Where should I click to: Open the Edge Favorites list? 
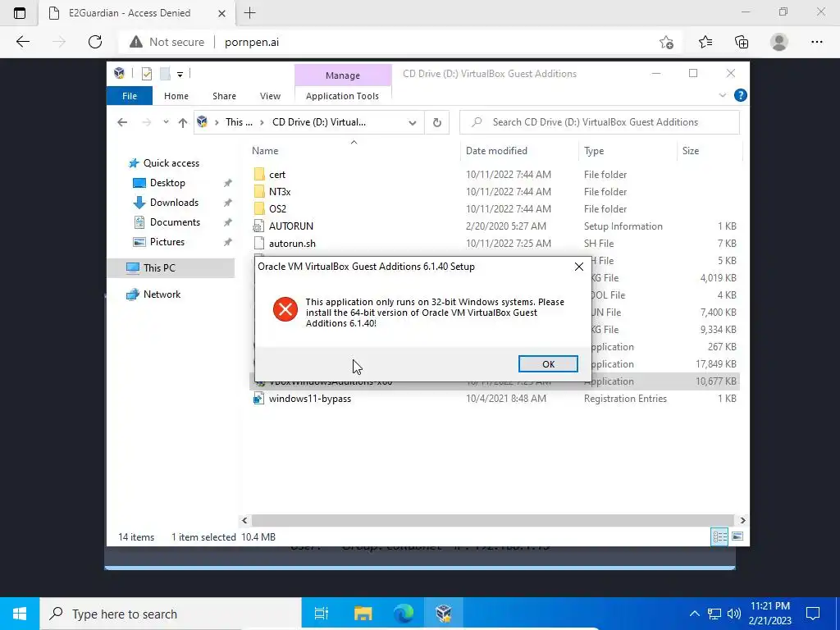click(x=705, y=43)
